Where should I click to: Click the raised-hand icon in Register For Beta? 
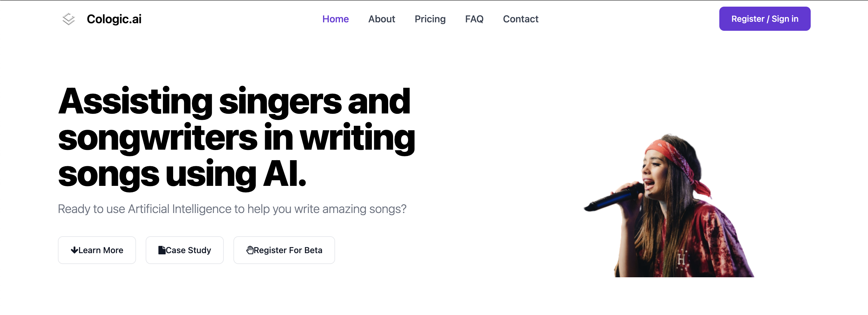pyautogui.click(x=251, y=250)
